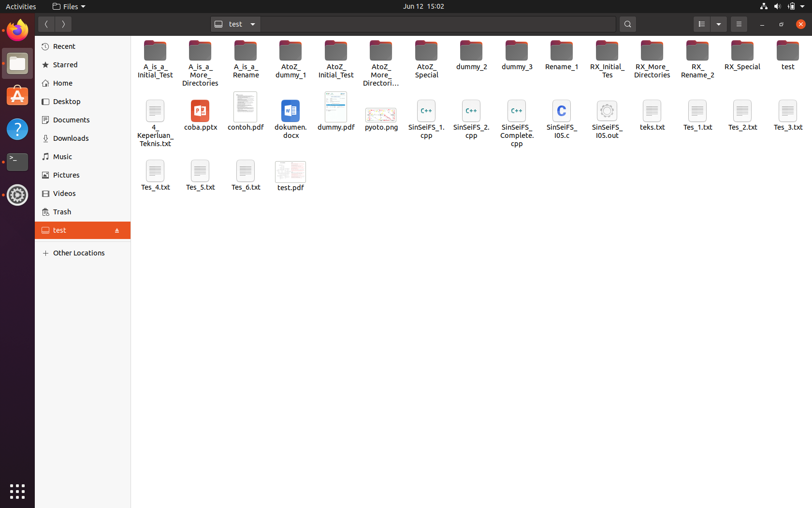
Task: Open the terminal from the dock
Action: click(17, 162)
